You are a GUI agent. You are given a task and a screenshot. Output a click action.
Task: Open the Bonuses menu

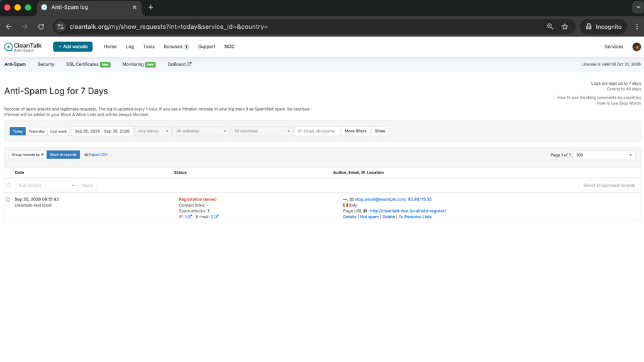176,47
